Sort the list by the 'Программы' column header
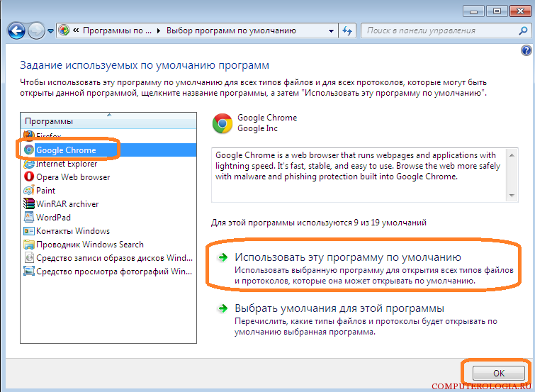Image resolution: width=535 pixels, height=392 pixels. click(108, 121)
